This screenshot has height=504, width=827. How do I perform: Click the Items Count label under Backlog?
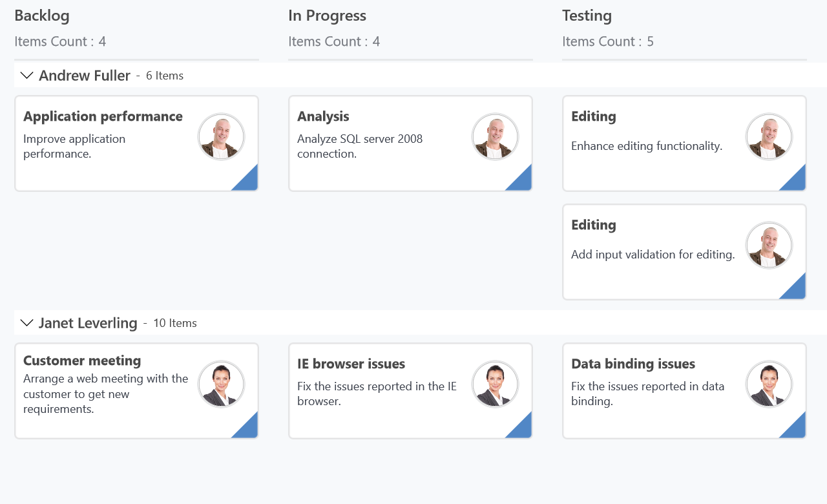(60, 41)
